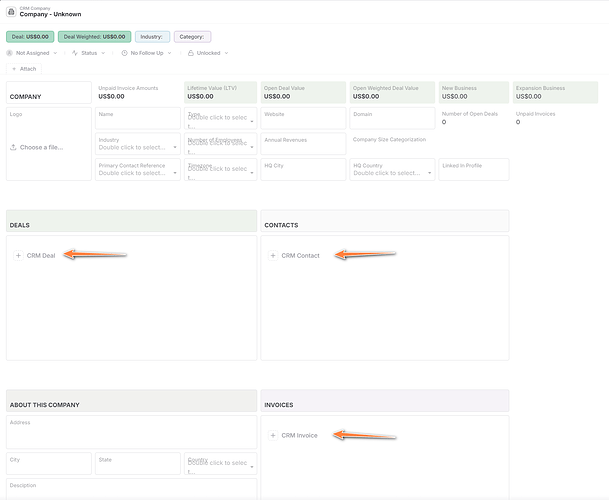Image resolution: width=609 pixels, height=500 pixels.
Task: Click the Address field under About This Company
Action: 131,432
